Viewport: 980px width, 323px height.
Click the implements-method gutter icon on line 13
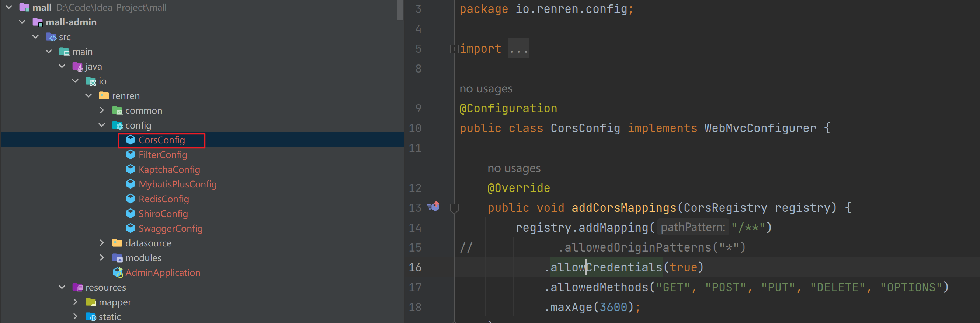433,206
